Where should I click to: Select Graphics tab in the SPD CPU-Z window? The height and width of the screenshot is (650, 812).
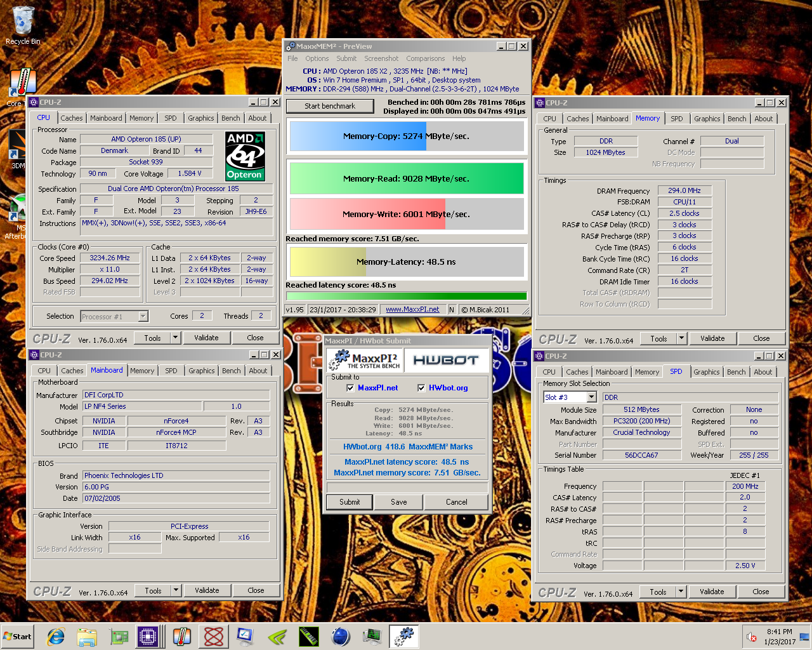[707, 372]
